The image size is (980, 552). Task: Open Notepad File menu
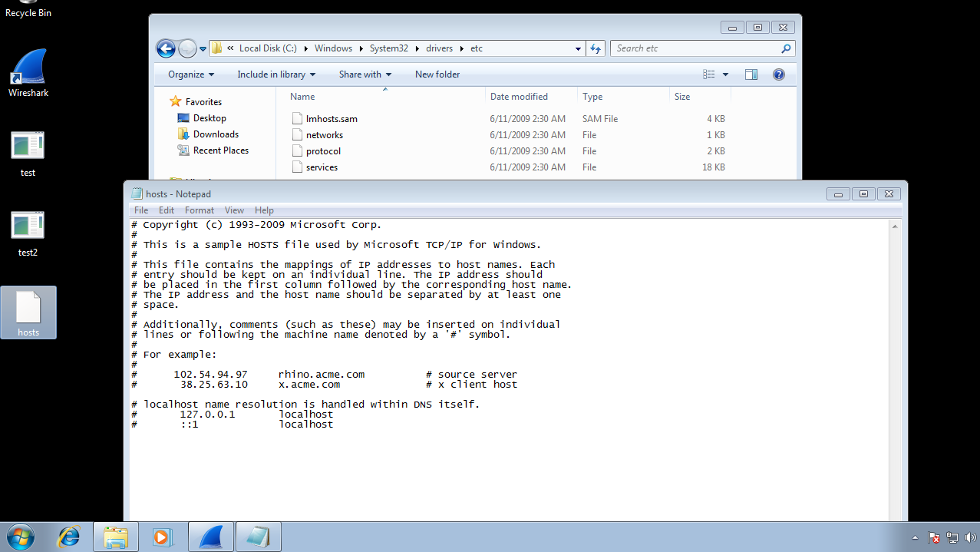pos(141,210)
